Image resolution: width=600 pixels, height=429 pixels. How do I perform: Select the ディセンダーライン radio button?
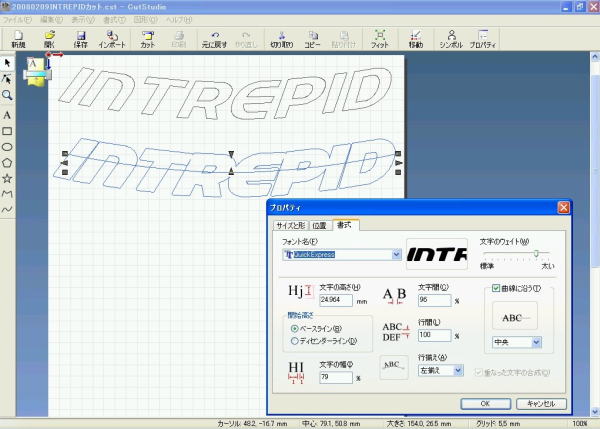[x=294, y=341]
